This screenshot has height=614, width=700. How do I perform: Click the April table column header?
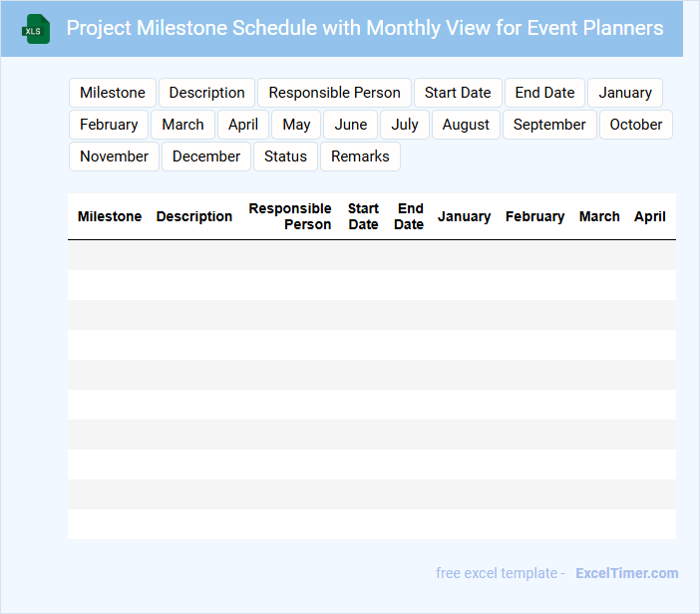point(649,216)
